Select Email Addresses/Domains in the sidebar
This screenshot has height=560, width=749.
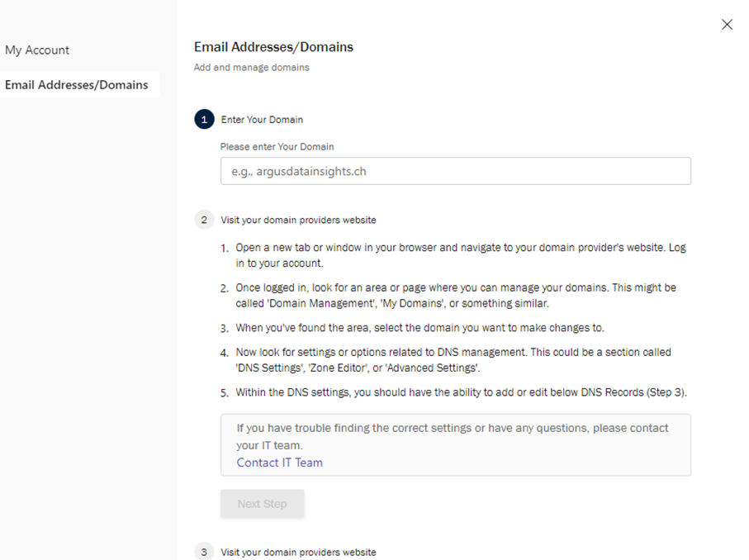77,85
